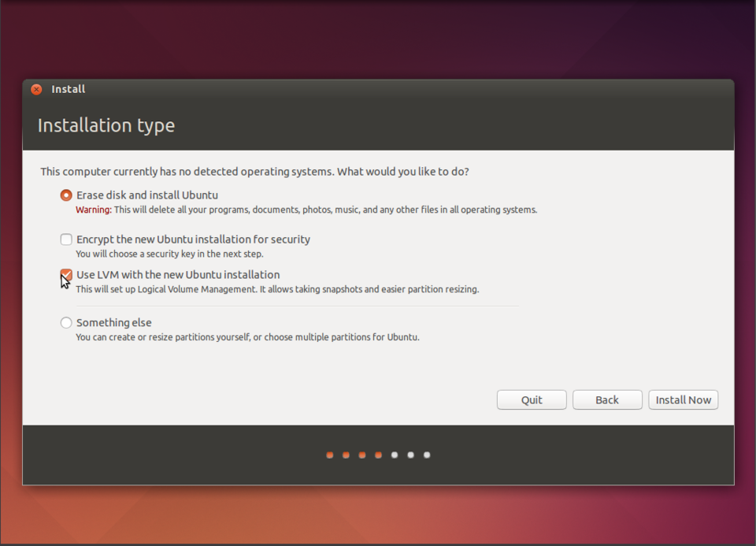Click the Back button

pyautogui.click(x=607, y=399)
